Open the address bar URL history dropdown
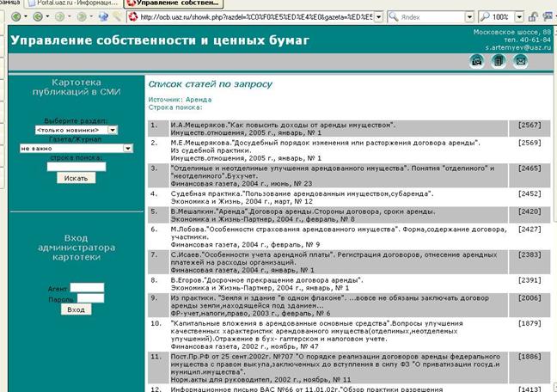This screenshot has width=557, height=392. (377, 16)
